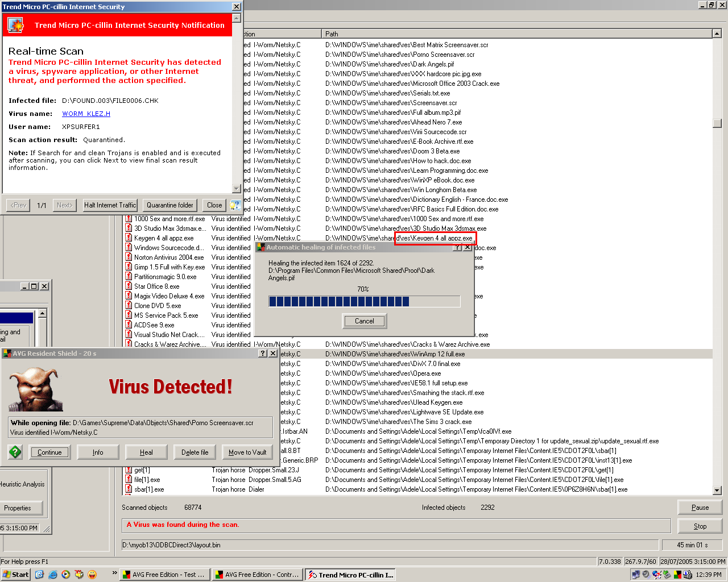Click the infected file icon for sbar[1].exe
The height and width of the screenshot is (582, 728).
click(x=129, y=489)
